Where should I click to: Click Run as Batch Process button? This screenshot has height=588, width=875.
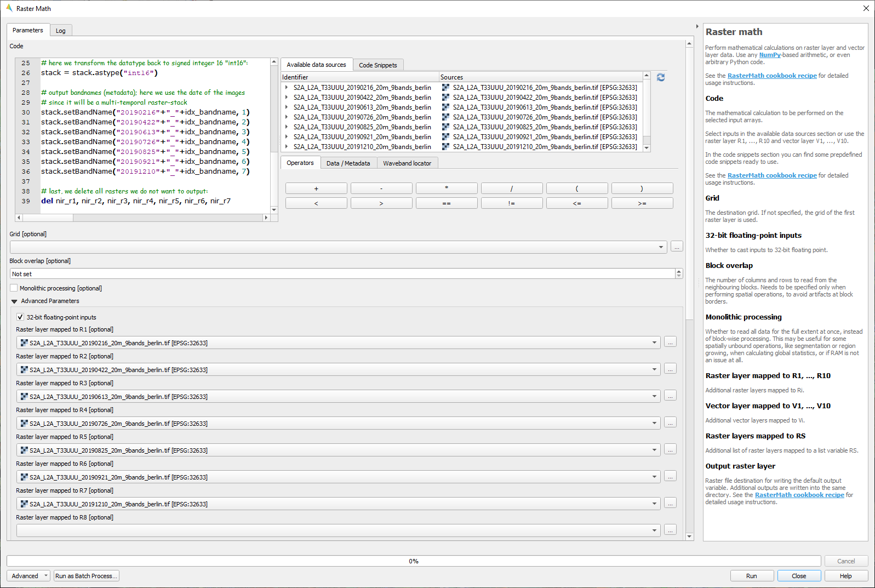coord(86,576)
